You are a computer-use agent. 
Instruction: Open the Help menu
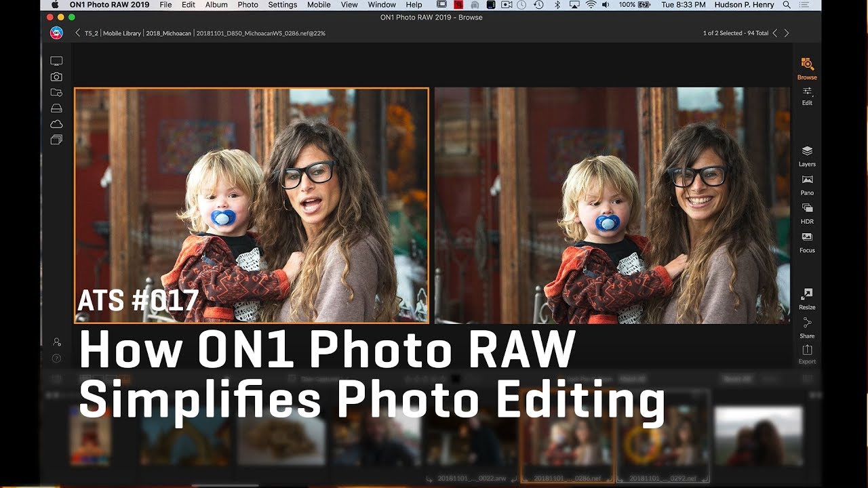point(414,5)
